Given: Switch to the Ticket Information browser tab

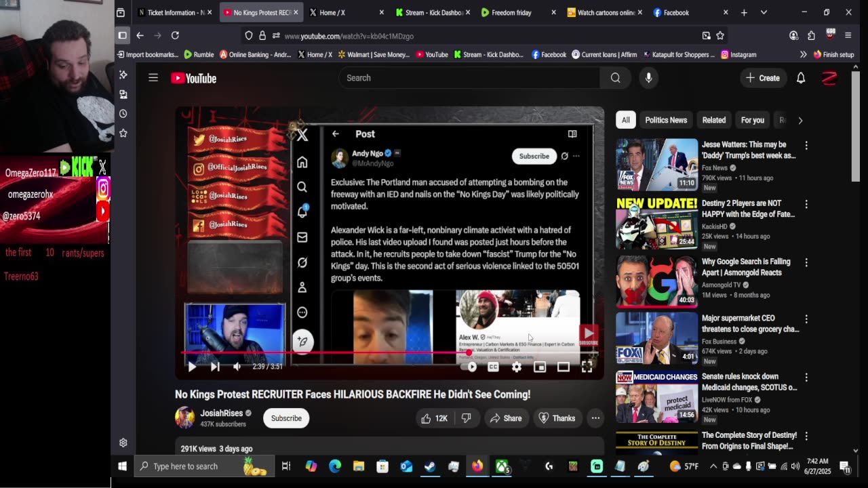Looking at the screenshot, I should pos(175,12).
